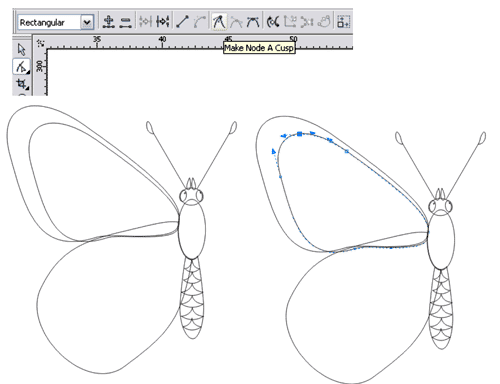Click the Convert Line To Curve icon
Viewport: 500px width, 384px height.
pyautogui.click(x=200, y=22)
